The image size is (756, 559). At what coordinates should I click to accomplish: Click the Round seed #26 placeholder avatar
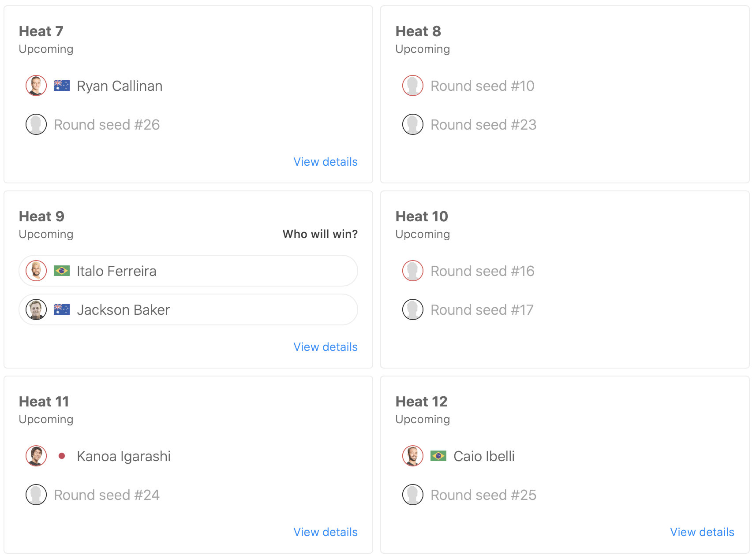36,124
